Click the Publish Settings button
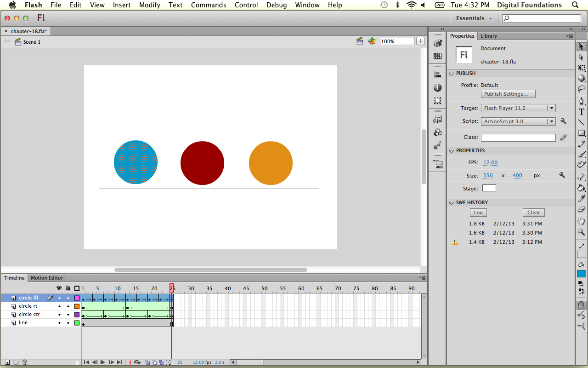The height and width of the screenshot is (368, 588). (508, 94)
